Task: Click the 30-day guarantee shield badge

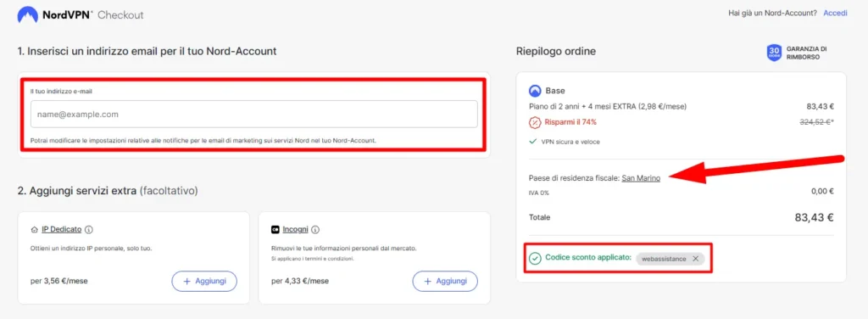Action: (773, 53)
